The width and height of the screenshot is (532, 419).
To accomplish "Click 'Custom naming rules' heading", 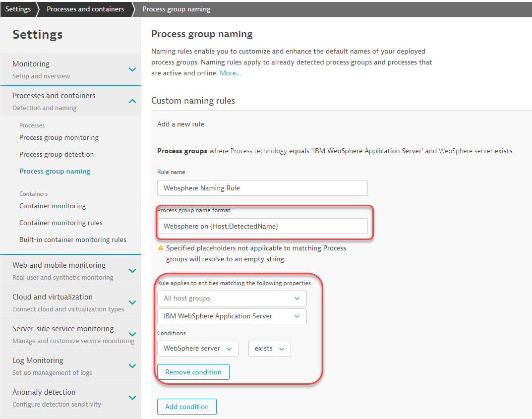I will (193, 101).
